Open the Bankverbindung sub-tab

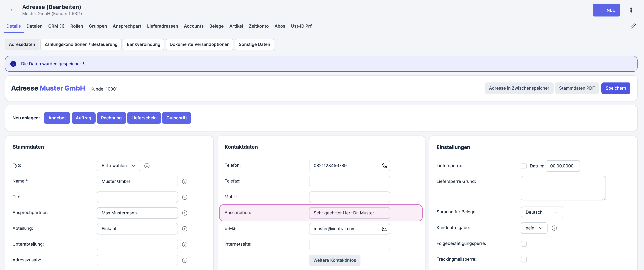[143, 44]
